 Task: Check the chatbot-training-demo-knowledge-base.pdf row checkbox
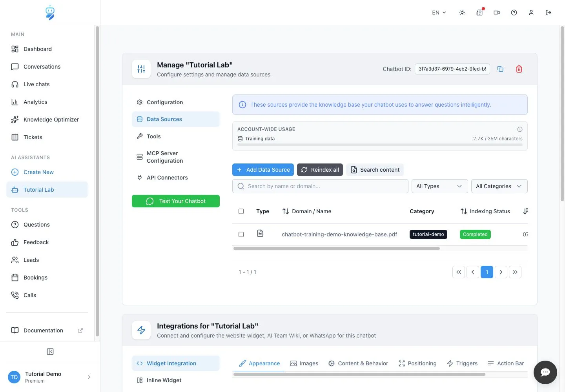tap(241, 234)
